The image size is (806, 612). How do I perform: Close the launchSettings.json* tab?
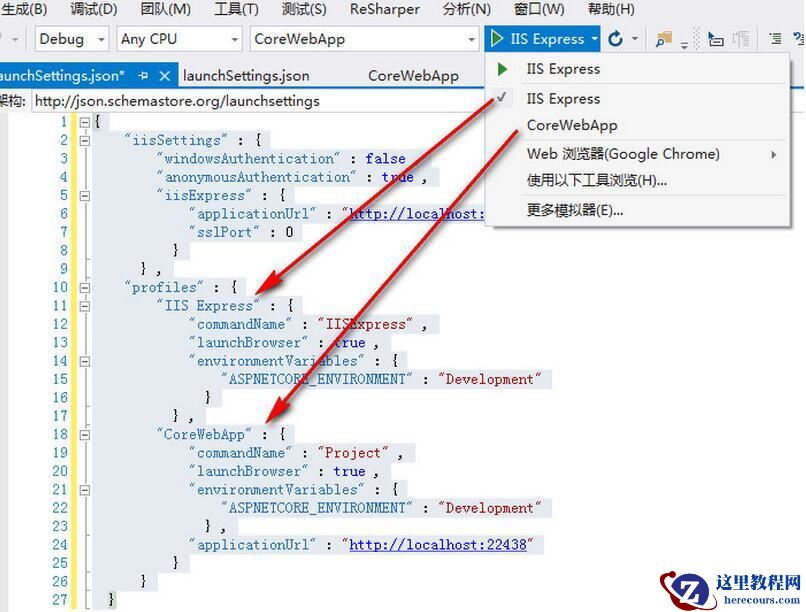164,76
